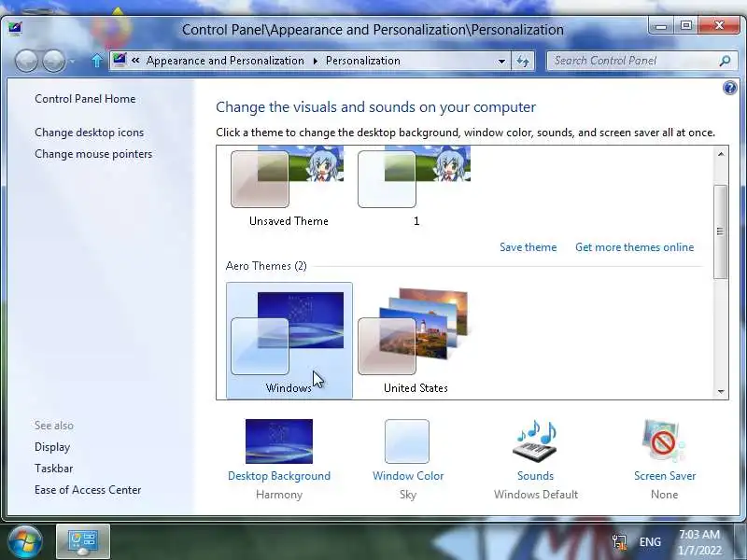Select the Windows Aero theme
Image resolution: width=747 pixels, height=560 pixels.
point(289,340)
